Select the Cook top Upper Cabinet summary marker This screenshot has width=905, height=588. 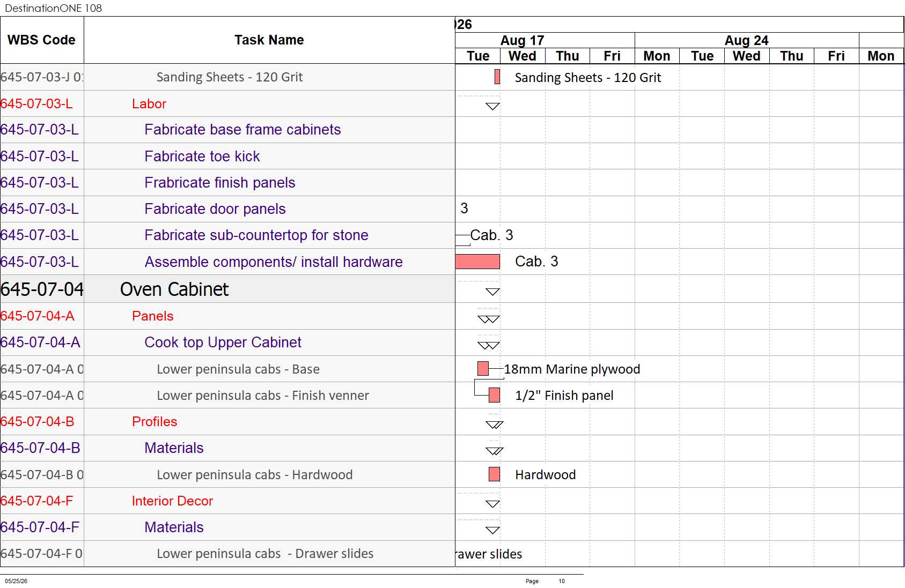click(489, 345)
